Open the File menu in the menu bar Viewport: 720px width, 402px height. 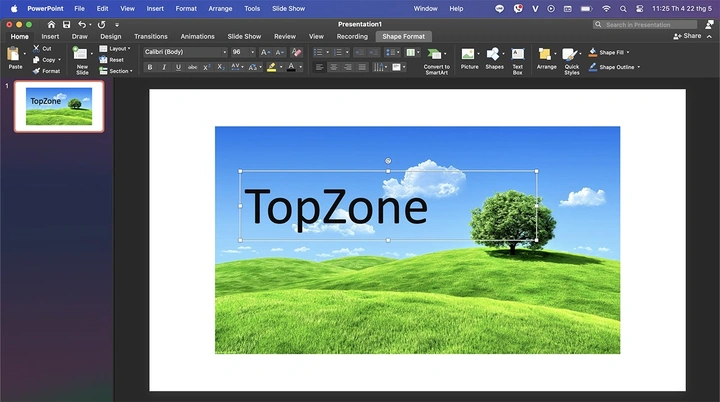tap(79, 8)
